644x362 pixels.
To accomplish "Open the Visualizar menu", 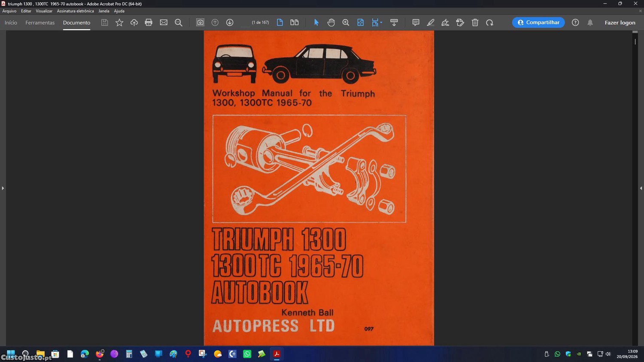I will (44, 11).
